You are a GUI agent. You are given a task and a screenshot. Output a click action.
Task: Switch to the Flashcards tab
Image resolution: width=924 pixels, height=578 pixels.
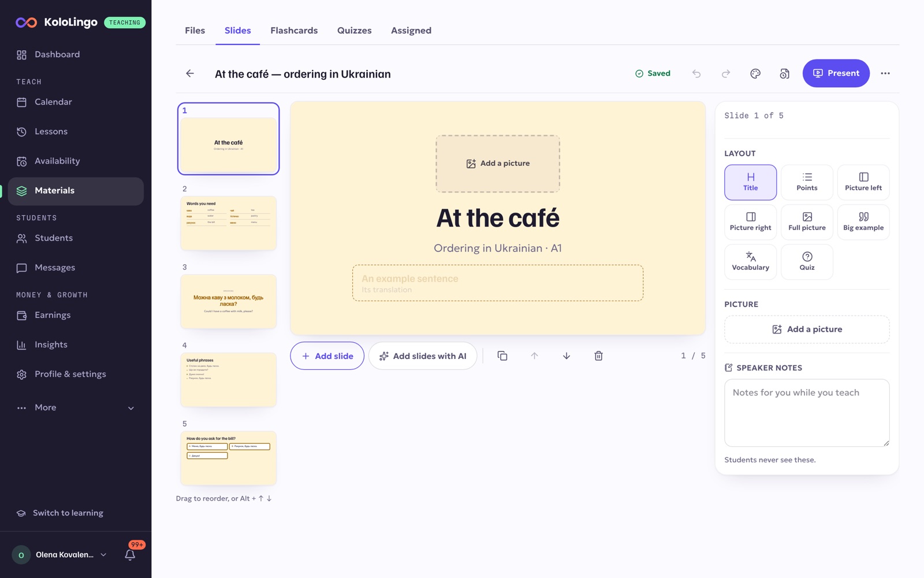tap(294, 31)
